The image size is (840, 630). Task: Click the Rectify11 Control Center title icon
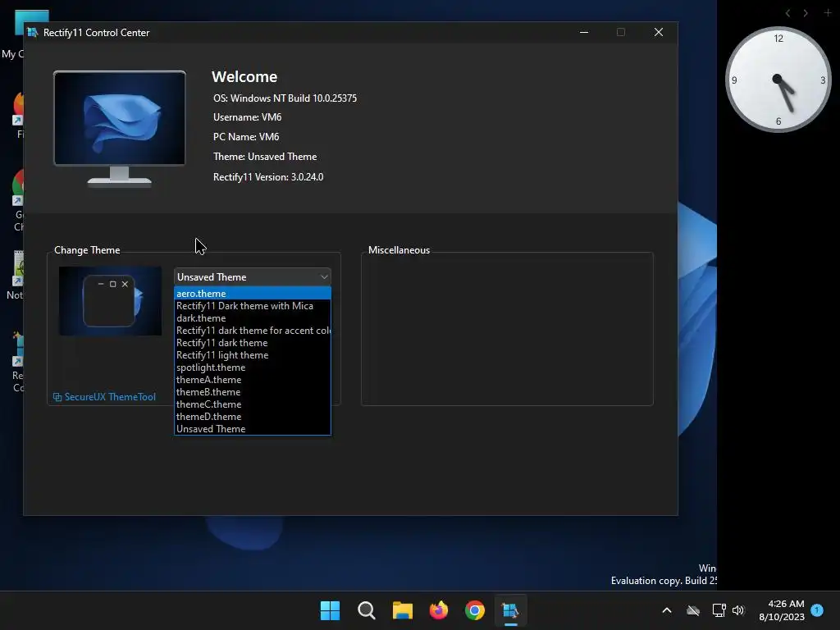coord(32,33)
